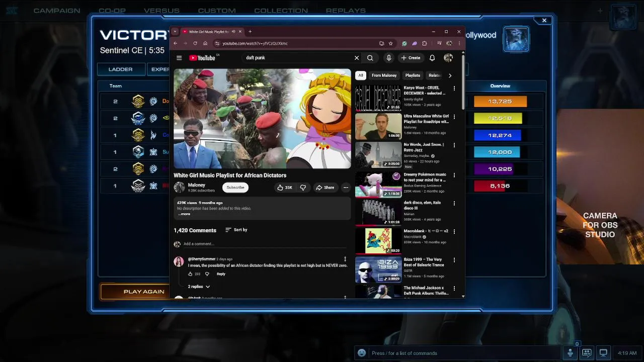Open Chrome tab search dropdown

[x=175, y=32]
